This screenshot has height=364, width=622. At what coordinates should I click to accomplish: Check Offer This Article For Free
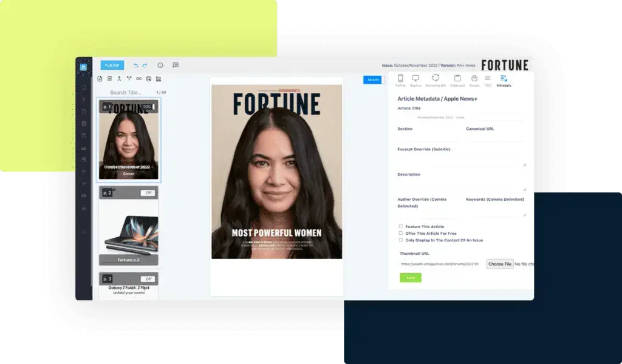click(x=401, y=233)
